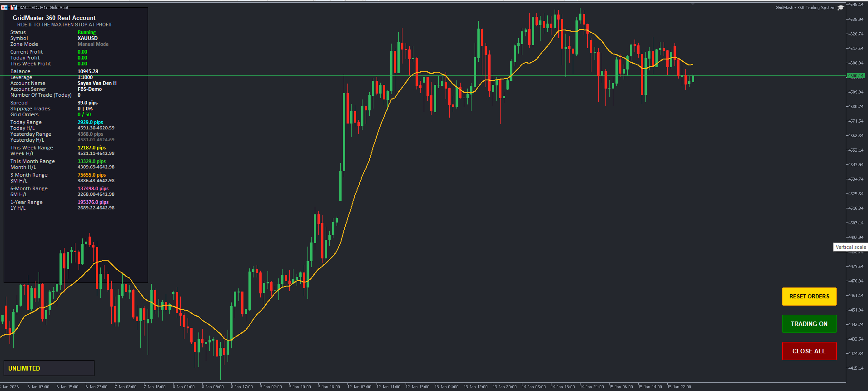Toggle the TRADING ON button

point(809,324)
